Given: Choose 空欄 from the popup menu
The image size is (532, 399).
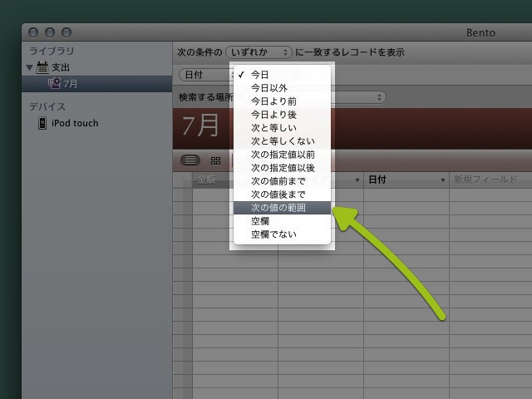Looking at the screenshot, I should pyautogui.click(x=282, y=221).
